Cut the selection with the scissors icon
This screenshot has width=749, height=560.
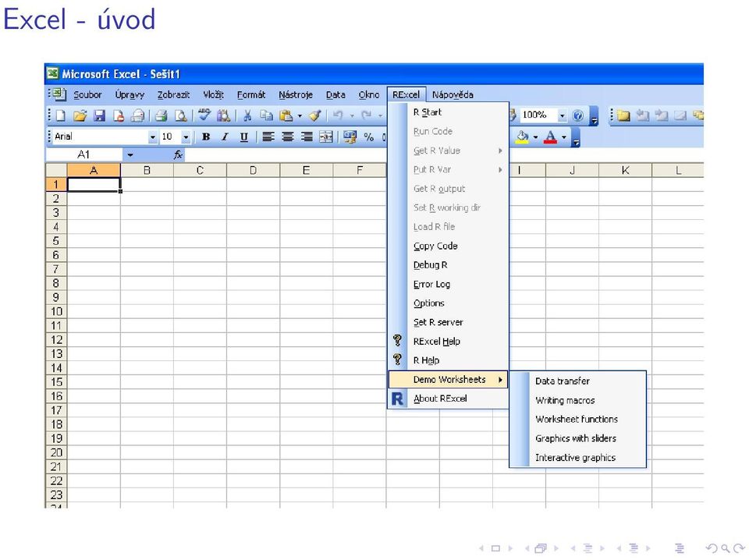[x=247, y=115]
